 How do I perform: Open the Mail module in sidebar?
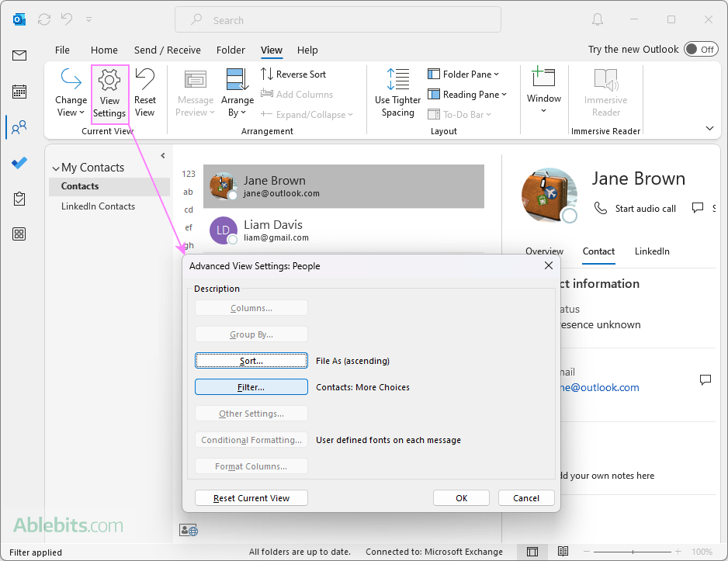(19, 56)
